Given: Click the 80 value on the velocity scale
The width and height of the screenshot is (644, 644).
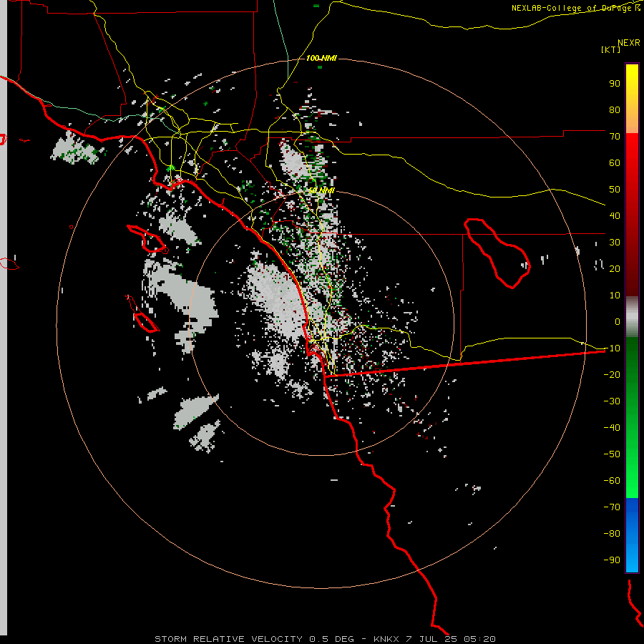Looking at the screenshot, I should click(615, 109).
